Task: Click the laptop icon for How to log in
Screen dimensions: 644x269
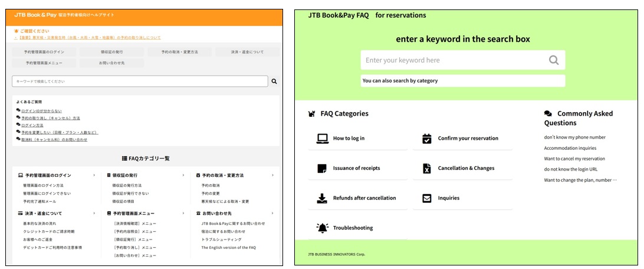Action: [x=323, y=139]
